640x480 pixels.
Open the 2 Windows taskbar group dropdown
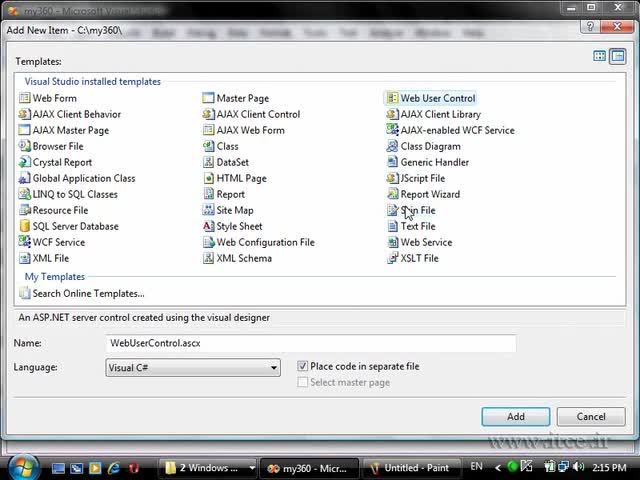coord(252,468)
